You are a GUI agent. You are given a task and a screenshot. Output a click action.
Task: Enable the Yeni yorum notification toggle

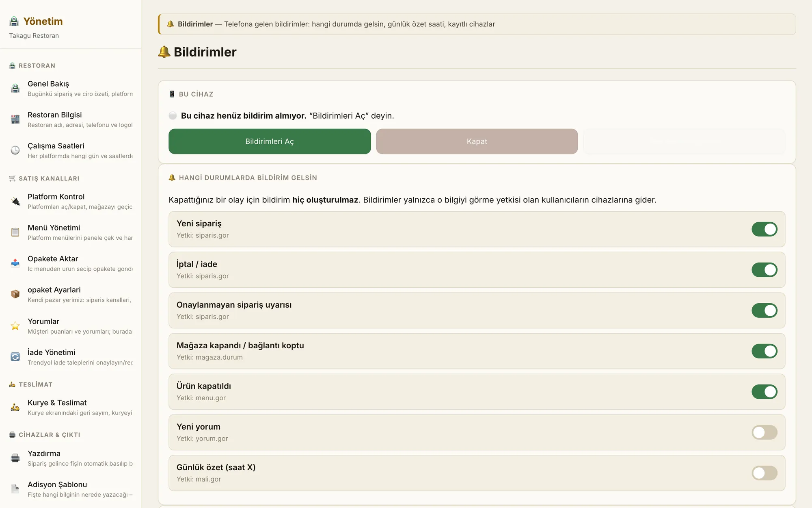tap(764, 432)
